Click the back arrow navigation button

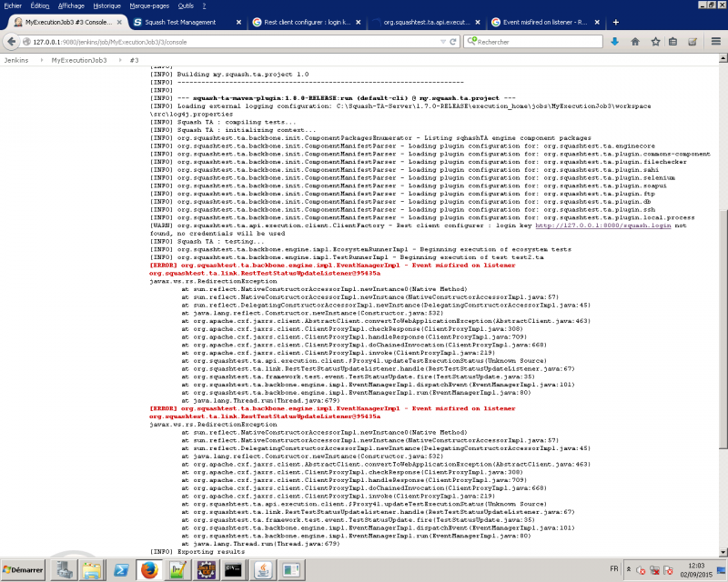coord(11,41)
